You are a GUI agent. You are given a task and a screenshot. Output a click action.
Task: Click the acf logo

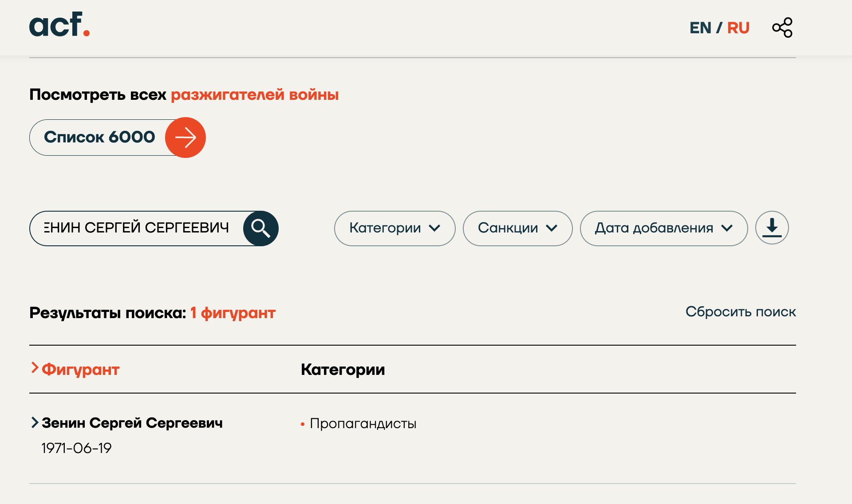[59, 25]
